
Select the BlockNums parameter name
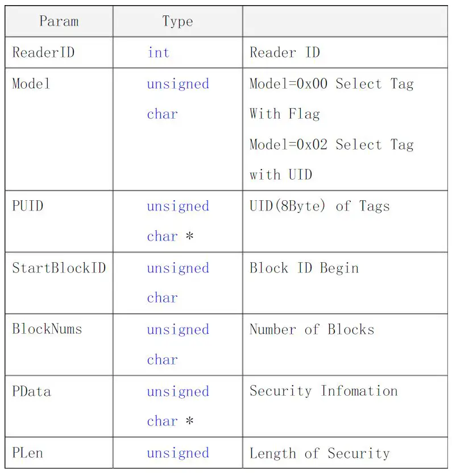[47, 329]
